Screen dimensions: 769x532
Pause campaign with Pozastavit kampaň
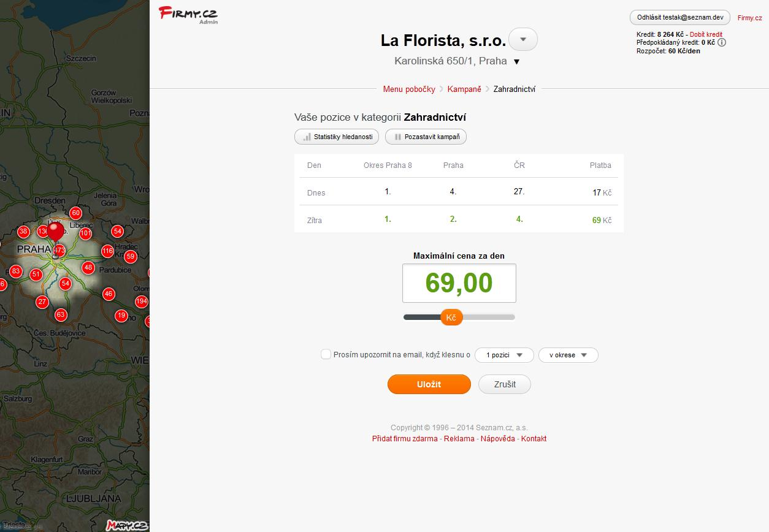click(426, 137)
